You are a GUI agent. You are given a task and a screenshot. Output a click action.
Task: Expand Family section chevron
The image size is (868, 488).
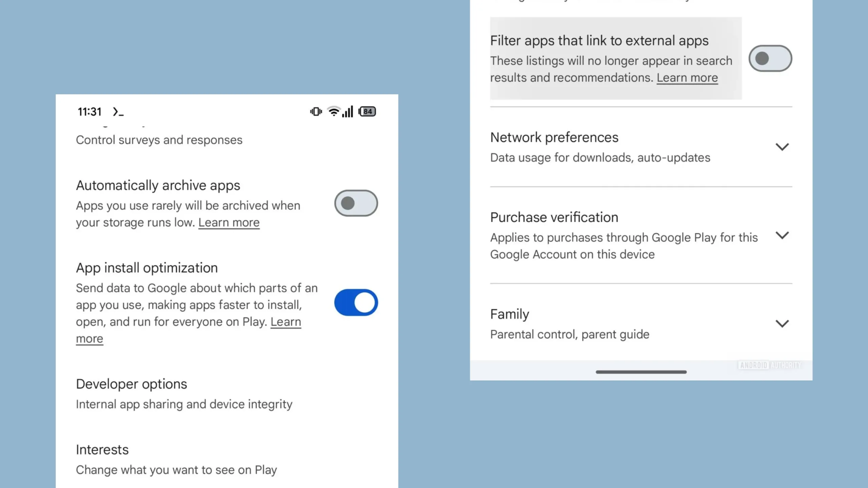(782, 324)
